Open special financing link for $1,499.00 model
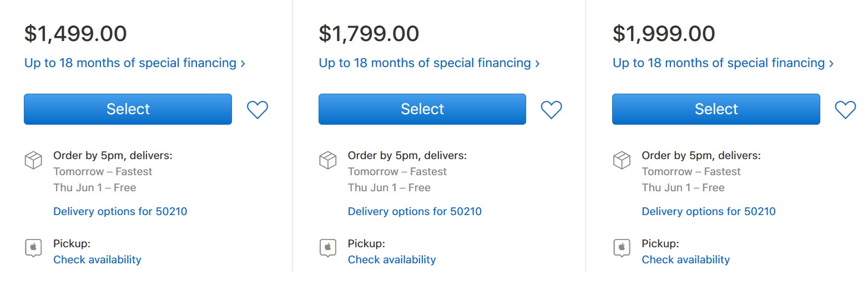The width and height of the screenshot is (868, 296). [135, 63]
